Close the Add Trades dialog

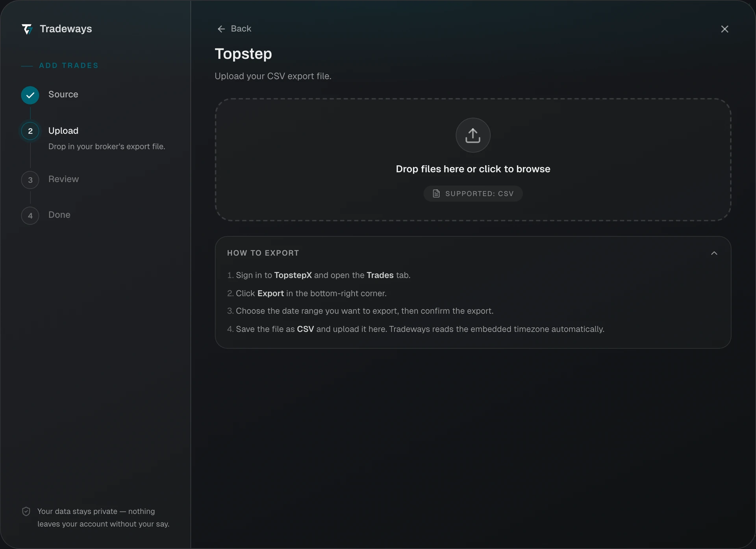724,29
